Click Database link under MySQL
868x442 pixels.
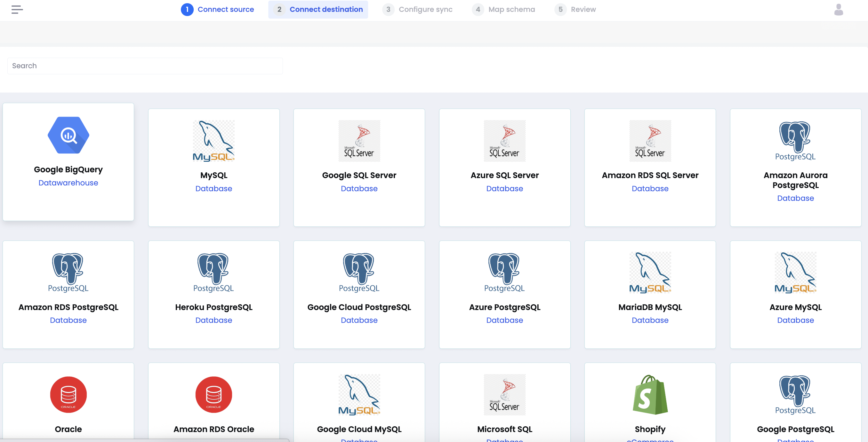pos(213,188)
